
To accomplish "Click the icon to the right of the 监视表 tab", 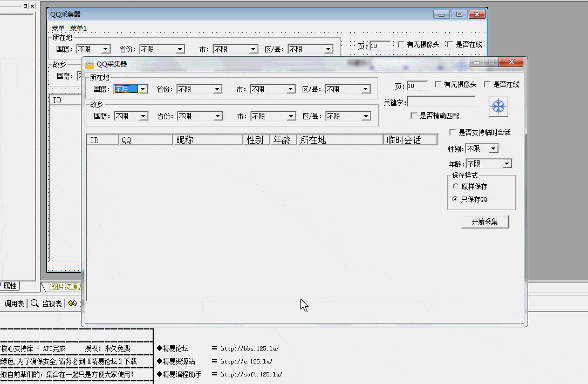I will point(73,304).
